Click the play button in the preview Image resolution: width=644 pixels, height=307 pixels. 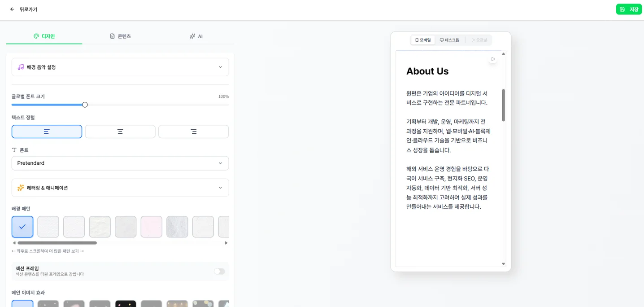(493, 59)
